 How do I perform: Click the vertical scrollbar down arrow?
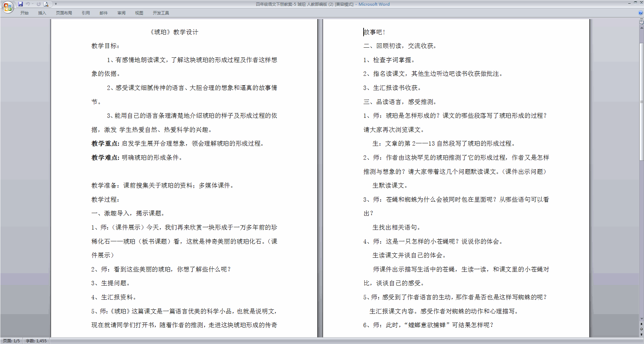[641, 319]
